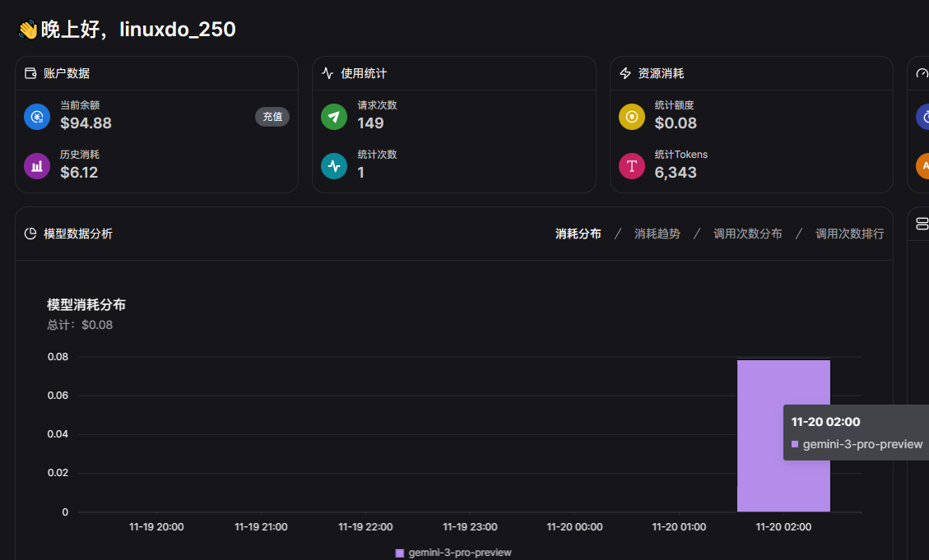
Task: Click the $6.12 历史消耗 value
Action: 79,172
